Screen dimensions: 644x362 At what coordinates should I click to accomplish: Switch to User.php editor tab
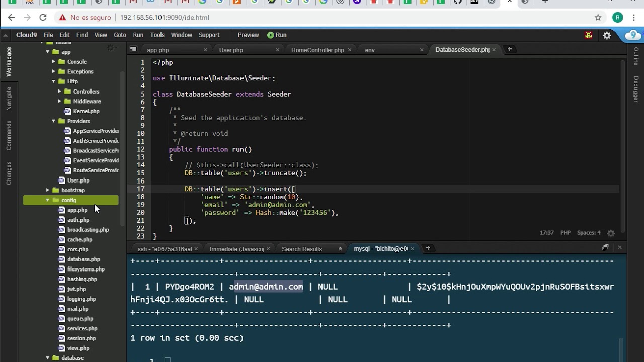231,50
